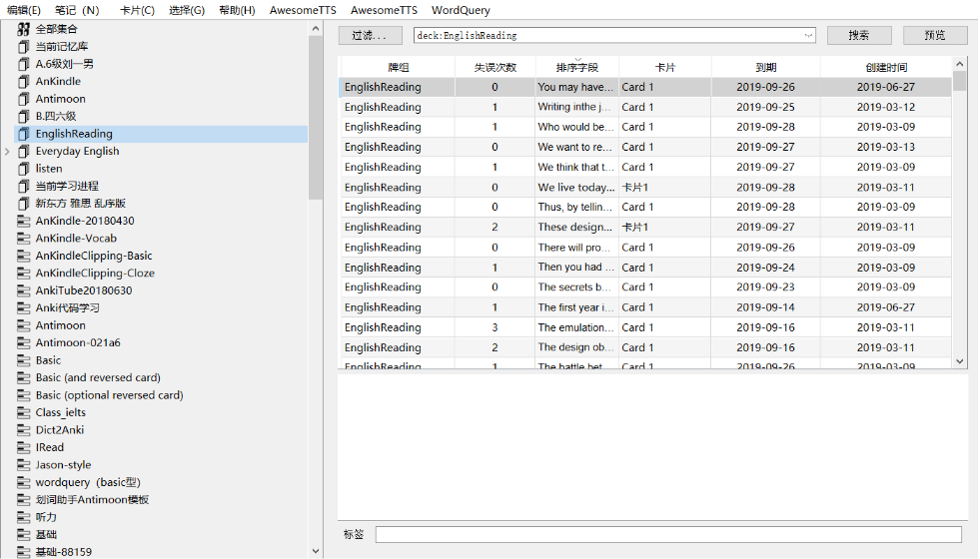The height and width of the screenshot is (559, 980).
Task: Click note type icon beside 基础
Action: pyautogui.click(x=24, y=535)
